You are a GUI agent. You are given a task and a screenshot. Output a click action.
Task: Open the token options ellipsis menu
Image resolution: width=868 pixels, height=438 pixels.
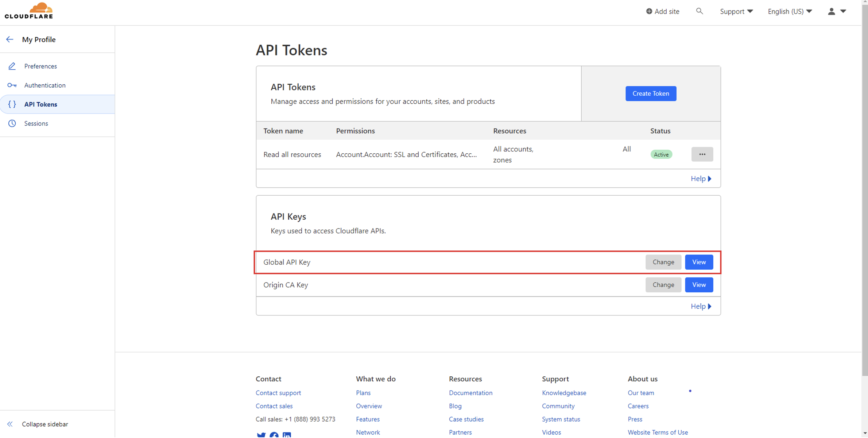(x=702, y=154)
